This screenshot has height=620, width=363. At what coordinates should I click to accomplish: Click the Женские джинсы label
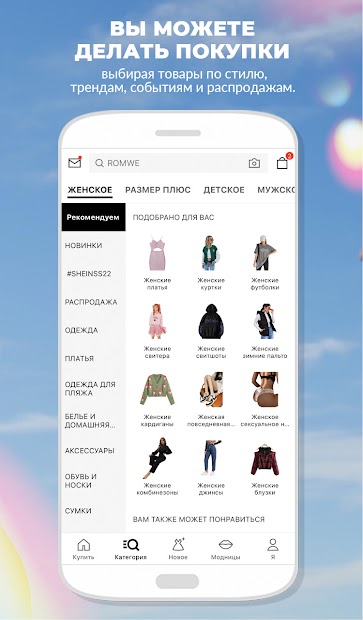(211, 489)
